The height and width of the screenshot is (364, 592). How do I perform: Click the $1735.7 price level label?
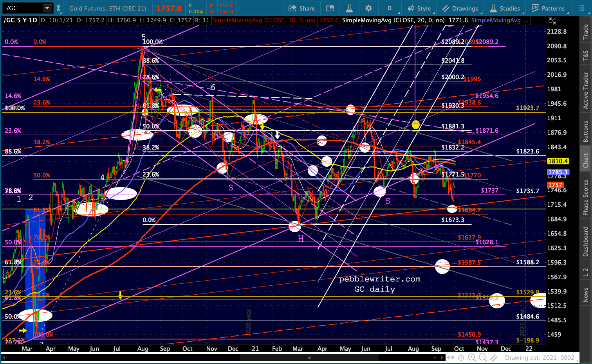[x=527, y=191]
